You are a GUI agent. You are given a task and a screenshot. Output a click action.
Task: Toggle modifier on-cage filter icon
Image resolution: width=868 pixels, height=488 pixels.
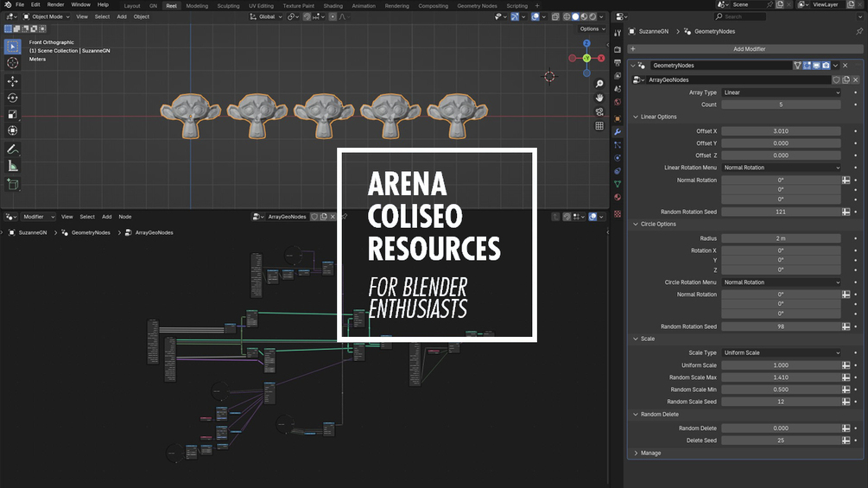coord(798,66)
